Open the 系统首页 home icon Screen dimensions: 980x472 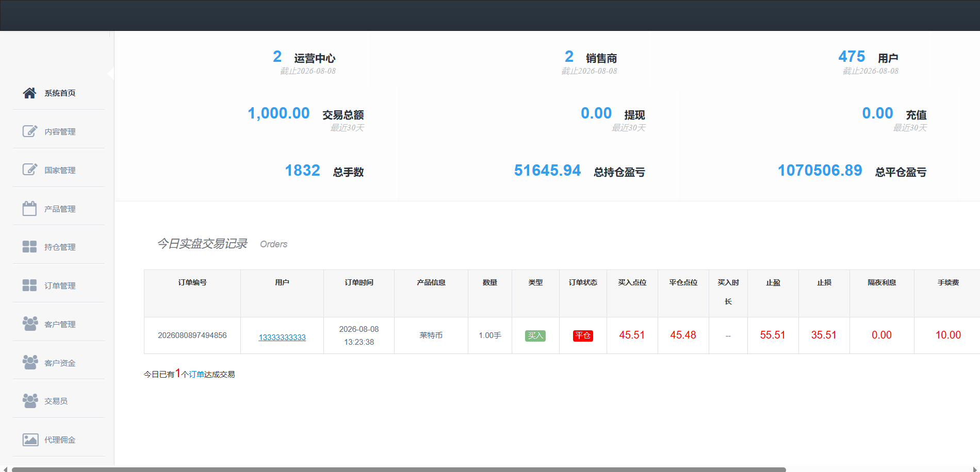coord(29,93)
